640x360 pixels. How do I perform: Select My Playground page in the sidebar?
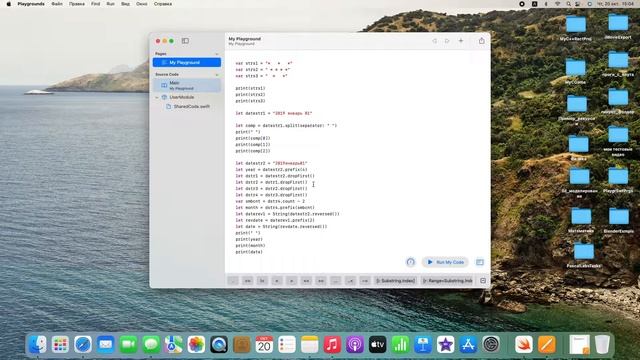coord(187,62)
